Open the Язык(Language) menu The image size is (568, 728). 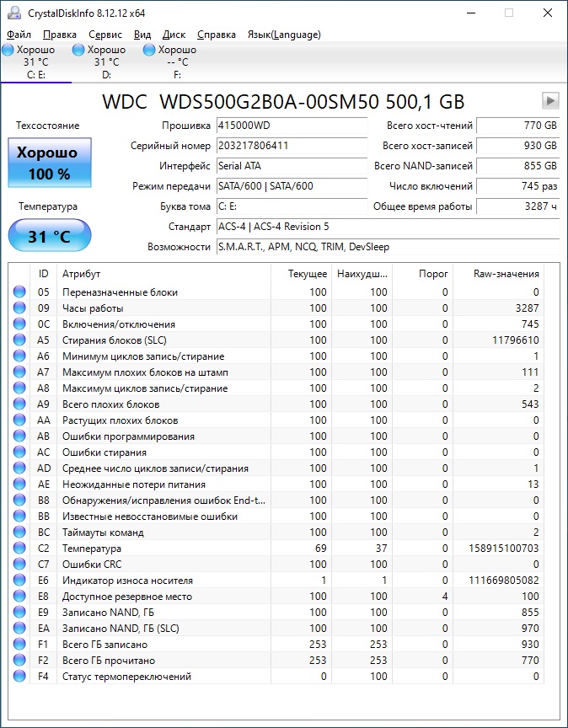pos(283,35)
